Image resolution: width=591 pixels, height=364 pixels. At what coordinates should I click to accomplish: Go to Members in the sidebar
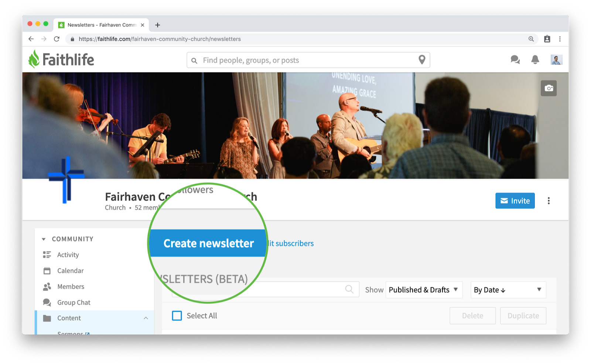[71, 286]
